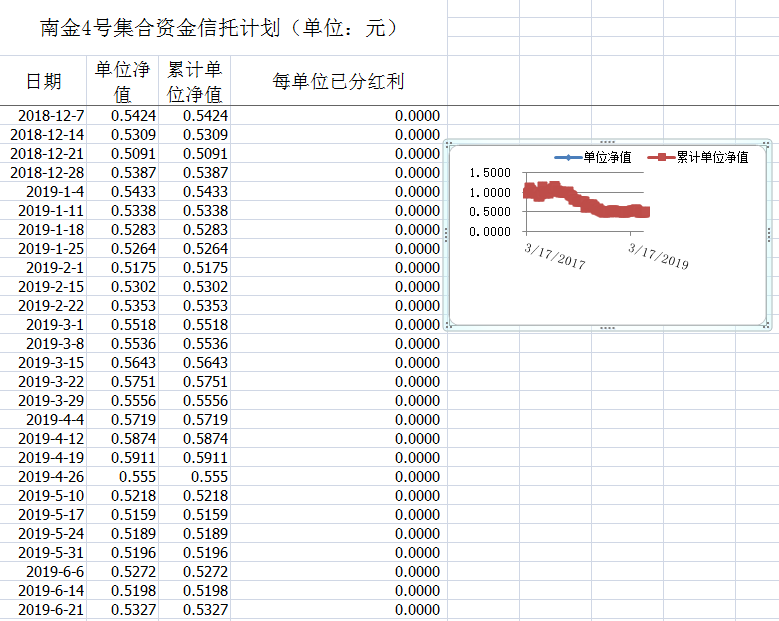Click the 累计单位净值 legend entry in chart
The height and width of the screenshot is (621, 779).
(x=699, y=157)
